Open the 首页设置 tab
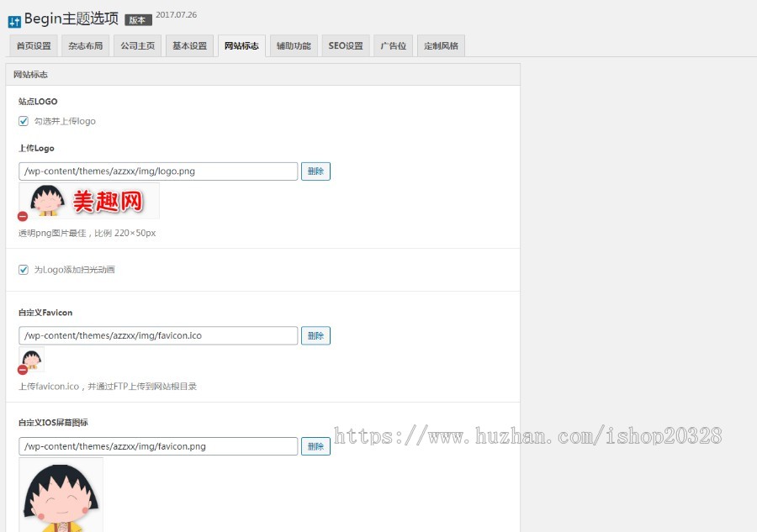 34,46
